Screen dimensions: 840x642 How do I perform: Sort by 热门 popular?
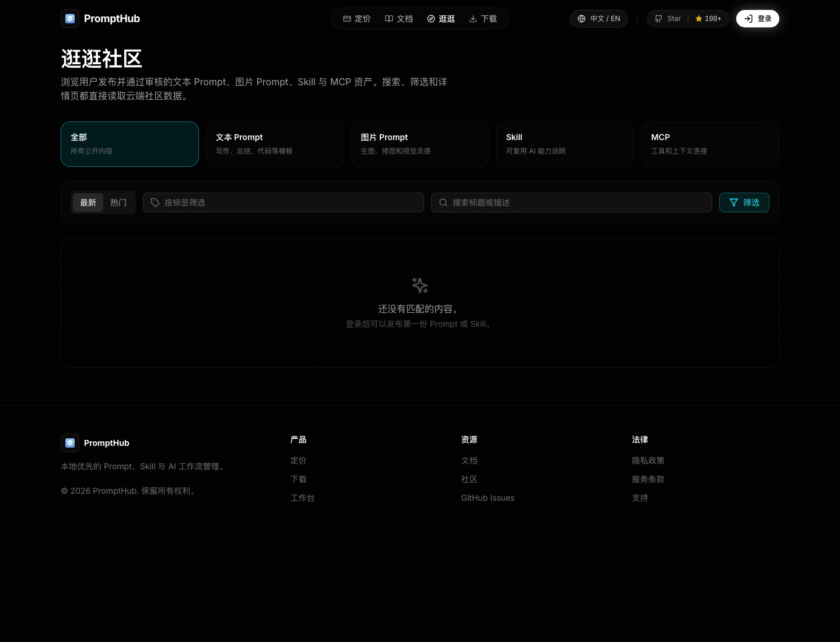pyautogui.click(x=118, y=203)
